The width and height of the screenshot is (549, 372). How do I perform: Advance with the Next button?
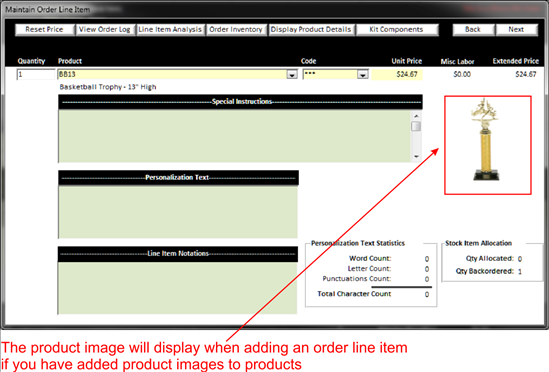516,29
